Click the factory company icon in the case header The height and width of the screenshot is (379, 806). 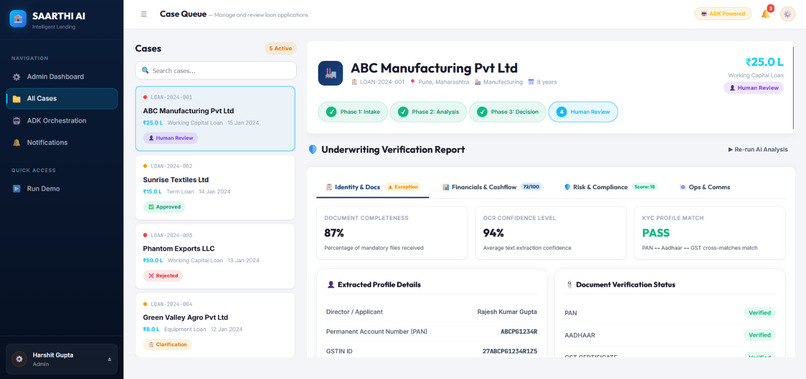click(x=331, y=73)
